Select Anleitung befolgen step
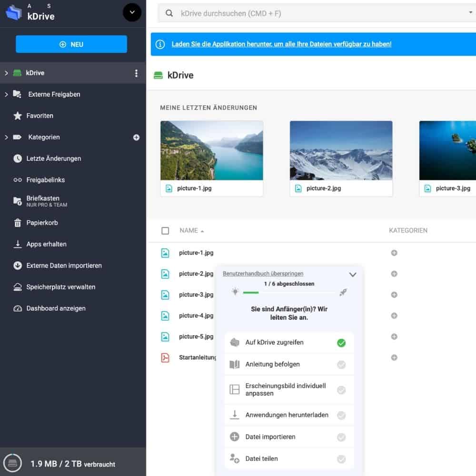This screenshot has width=476, height=476. (x=289, y=365)
